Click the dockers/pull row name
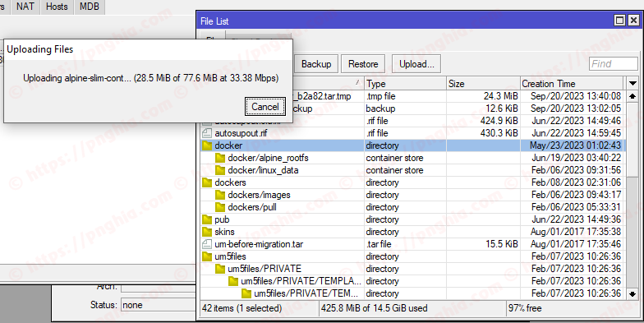Viewport: 644px width, 323px height. pyautogui.click(x=252, y=207)
